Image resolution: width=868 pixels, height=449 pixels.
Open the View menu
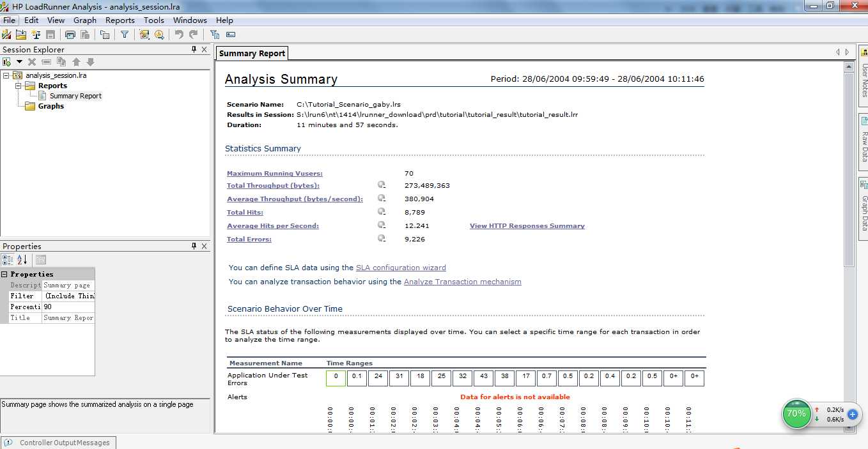coord(56,20)
